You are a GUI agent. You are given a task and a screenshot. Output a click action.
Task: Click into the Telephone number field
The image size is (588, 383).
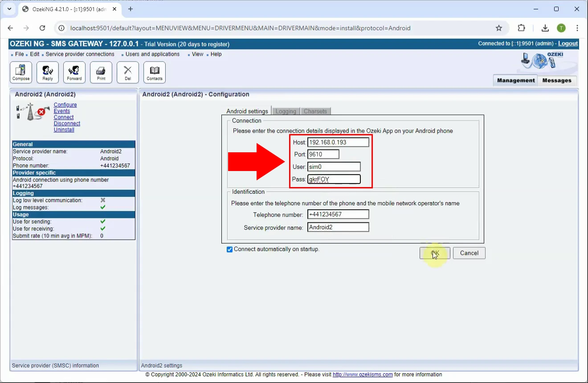click(x=338, y=215)
